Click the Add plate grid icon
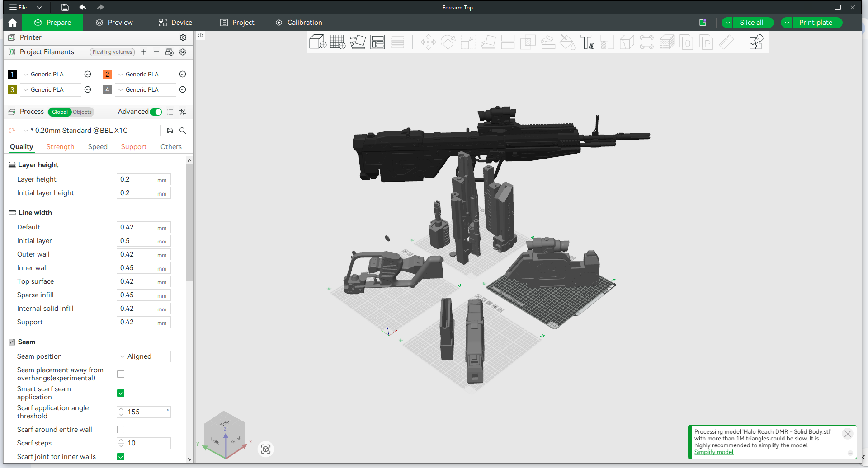Screen dimensions: 868x468 pyautogui.click(x=338, y=42)
